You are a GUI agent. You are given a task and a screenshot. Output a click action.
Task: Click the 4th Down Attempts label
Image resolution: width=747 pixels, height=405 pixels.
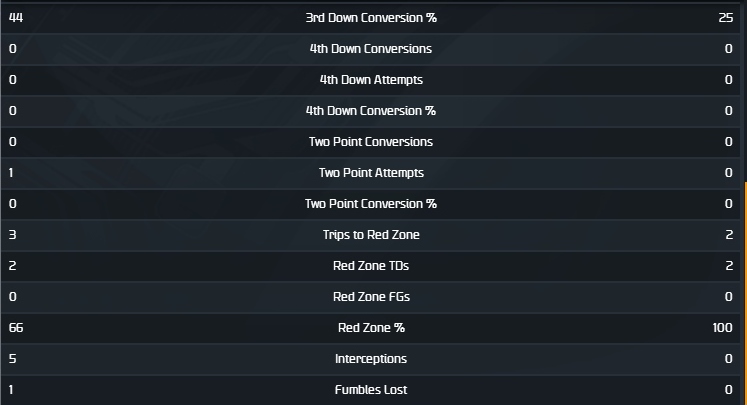(x=371, y=79)
